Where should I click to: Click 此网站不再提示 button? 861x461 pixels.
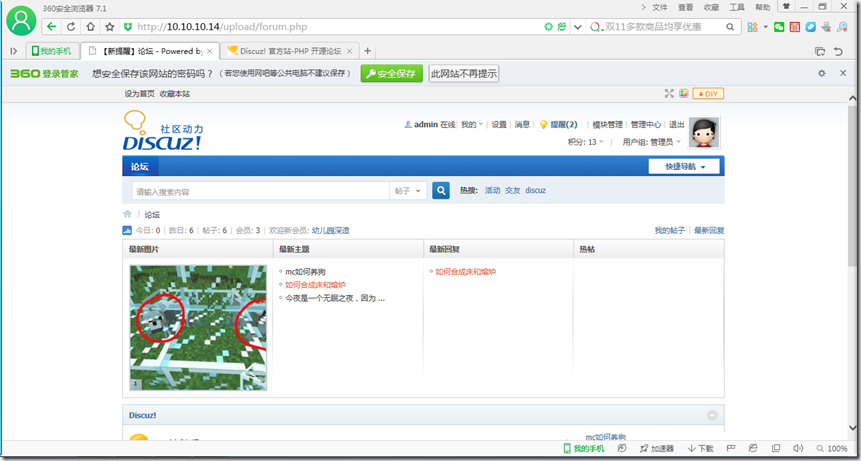pos(464,74)
